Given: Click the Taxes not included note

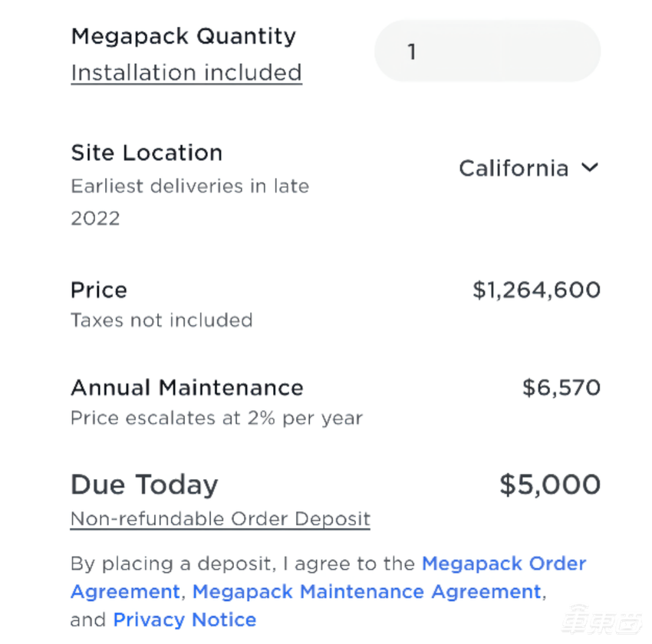Looking at the screenshot, I should [161, 320].
